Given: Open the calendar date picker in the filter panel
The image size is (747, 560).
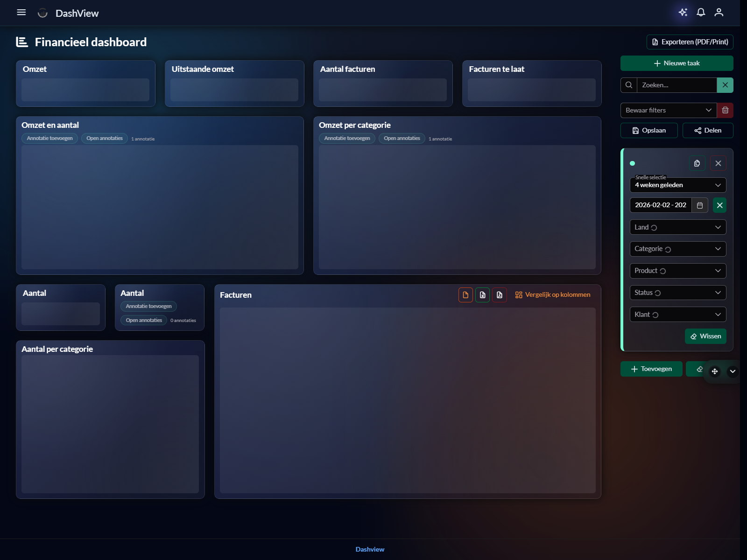Looking at the screenshot, I should click(699, 205).
